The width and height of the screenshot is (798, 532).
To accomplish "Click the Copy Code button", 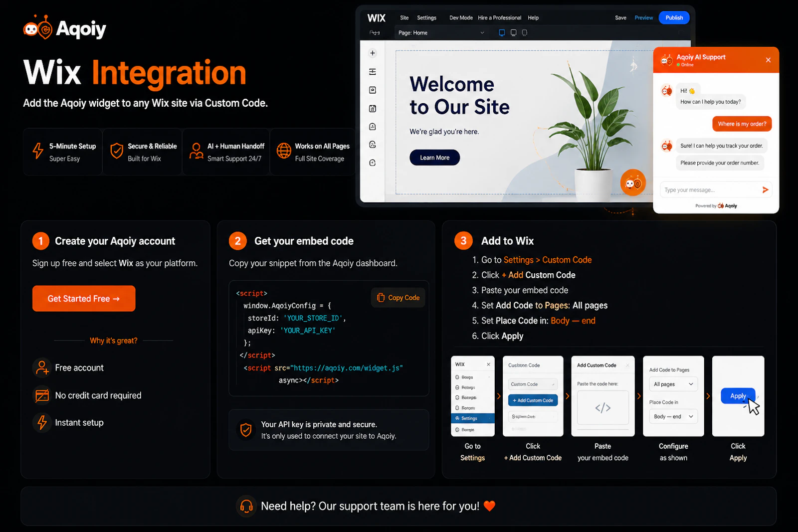I will pos(398,298).
